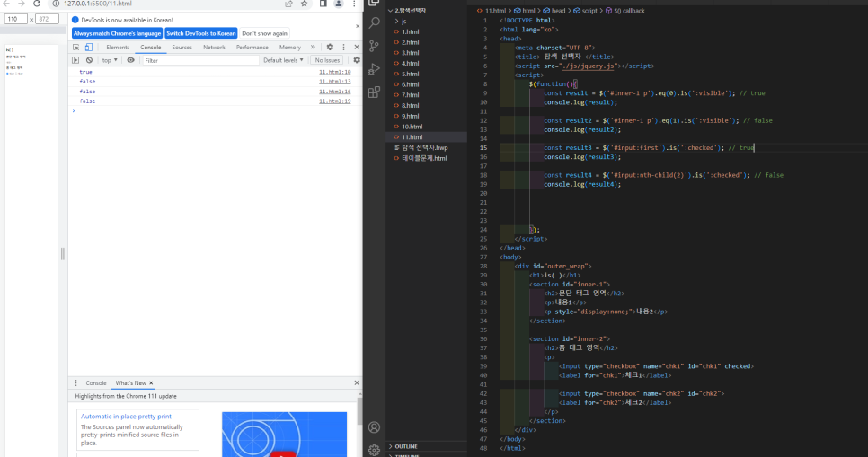Viewport: 868px width, 457px height.
Task: Click Always match Chrome's language button
Action: 117,33
